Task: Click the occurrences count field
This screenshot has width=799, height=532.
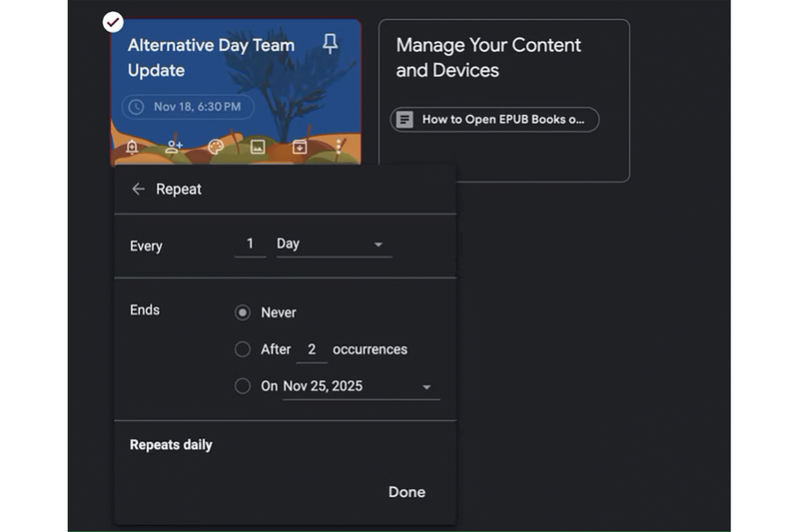Action: tap(312, 349)
